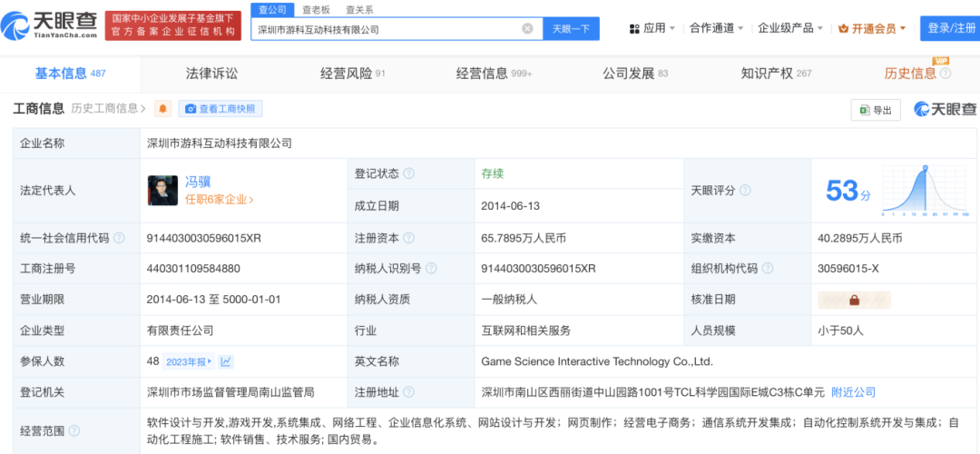Click the orange bell monitoring icon

163,109
